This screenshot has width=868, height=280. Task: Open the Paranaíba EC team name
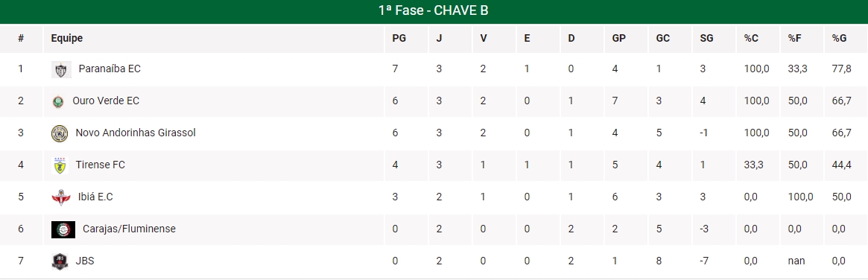click(110, 69)
